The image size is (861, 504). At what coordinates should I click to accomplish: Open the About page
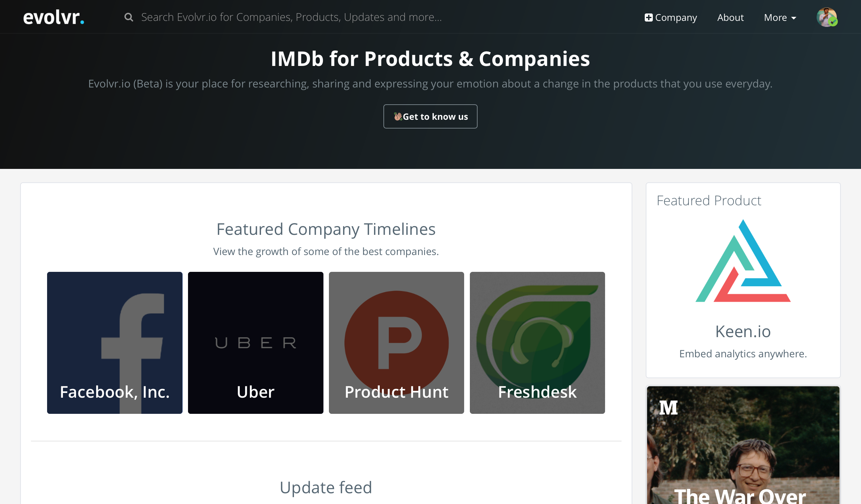click(730, 17)
